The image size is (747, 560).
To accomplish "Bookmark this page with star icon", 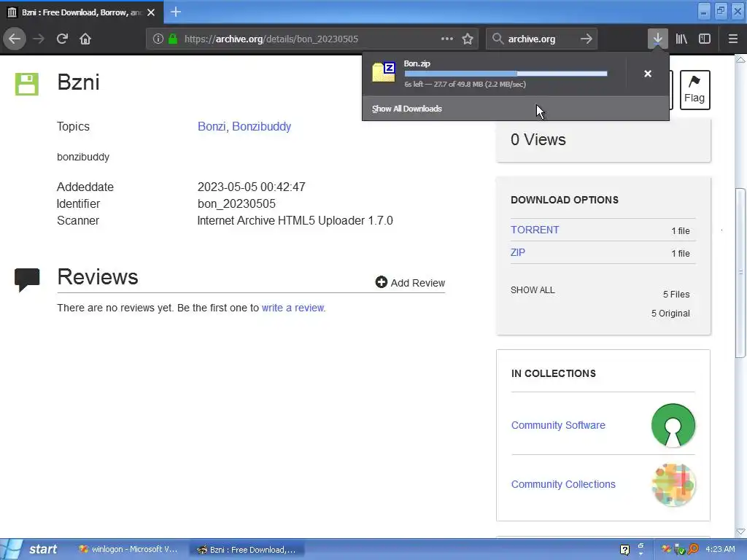I will pos(468,39).
